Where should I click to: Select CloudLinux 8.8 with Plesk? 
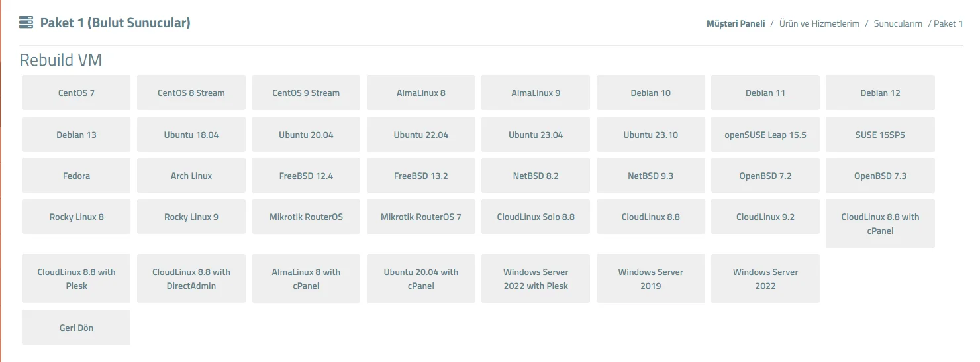(x=76, y=278)
